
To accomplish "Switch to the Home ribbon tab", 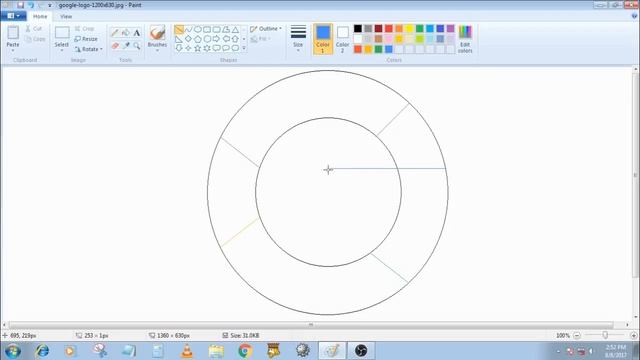I will pos(40,16).
